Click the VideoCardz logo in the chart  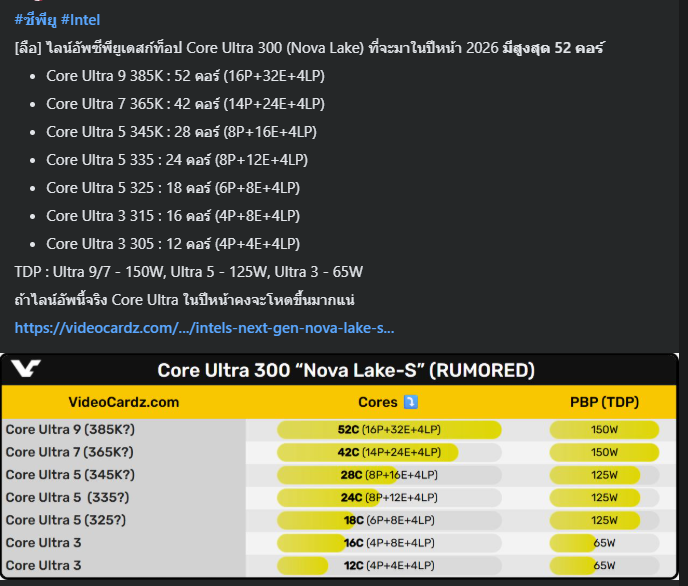point(26,368)
